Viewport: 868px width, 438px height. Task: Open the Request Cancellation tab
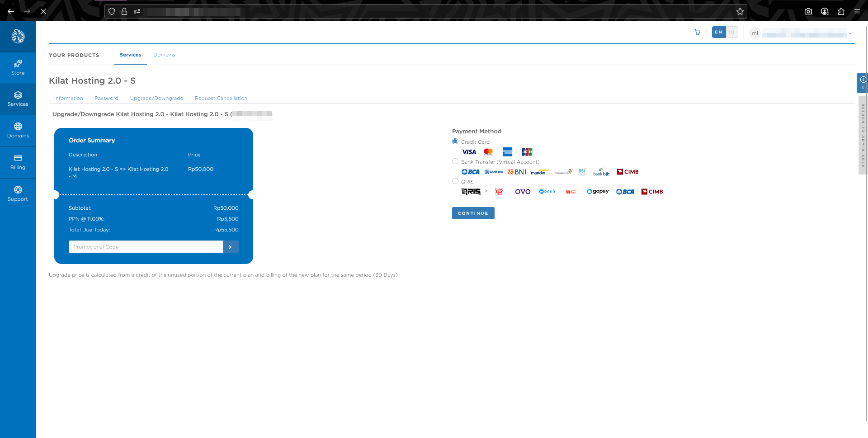point(221,98)
